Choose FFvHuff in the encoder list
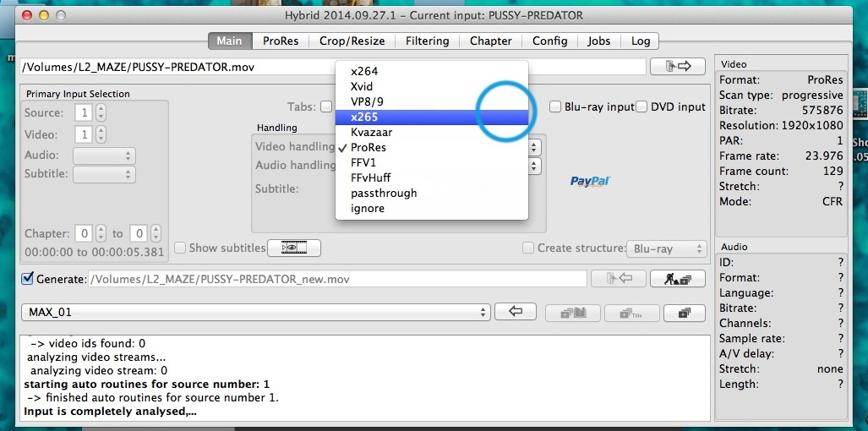The width and height of the screenshot is (868, 431). (432, 178)
